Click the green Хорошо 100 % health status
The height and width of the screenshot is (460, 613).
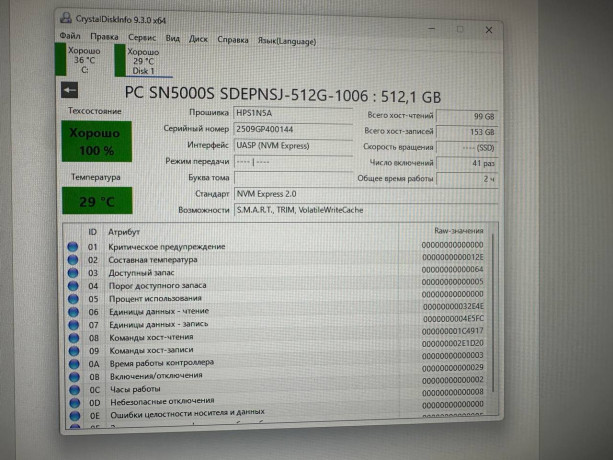point(97,141)
